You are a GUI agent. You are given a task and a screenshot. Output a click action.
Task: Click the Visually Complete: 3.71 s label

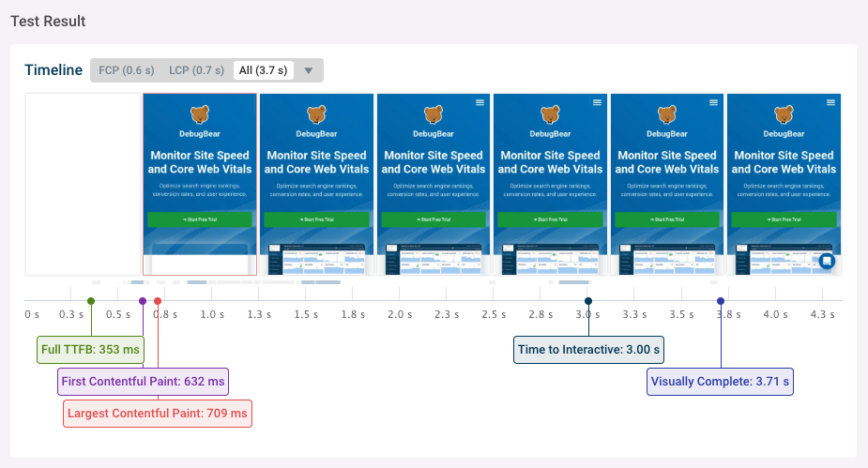pyautogui.click(x=720, y=382)
